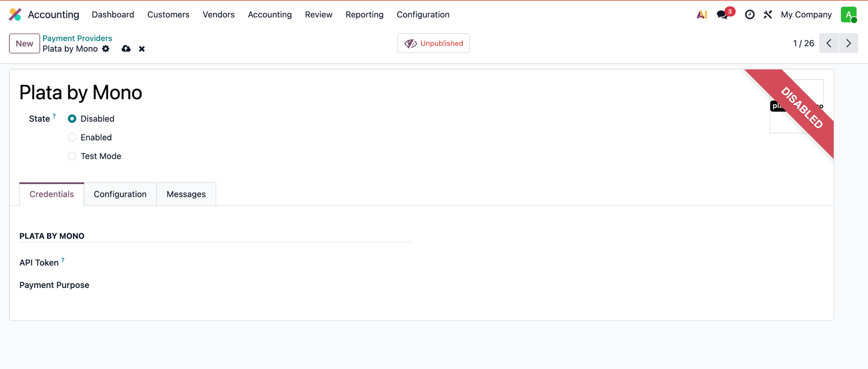Switch to the Configuration tab in form
The height and width of the screenshot is (369, 868).
click(x=120, y=194)
